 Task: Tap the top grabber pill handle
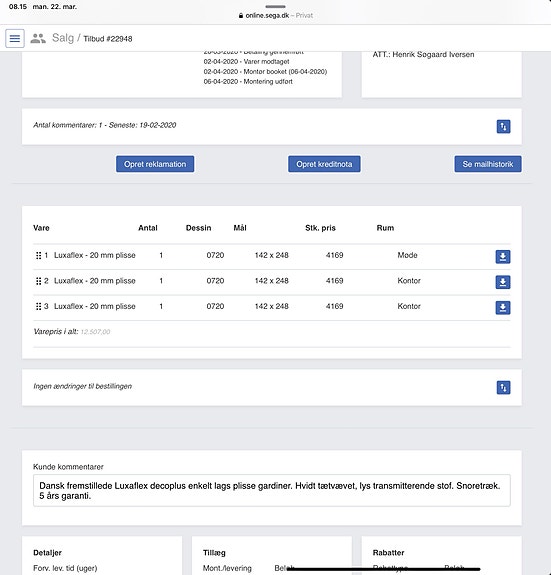[275, 6]
